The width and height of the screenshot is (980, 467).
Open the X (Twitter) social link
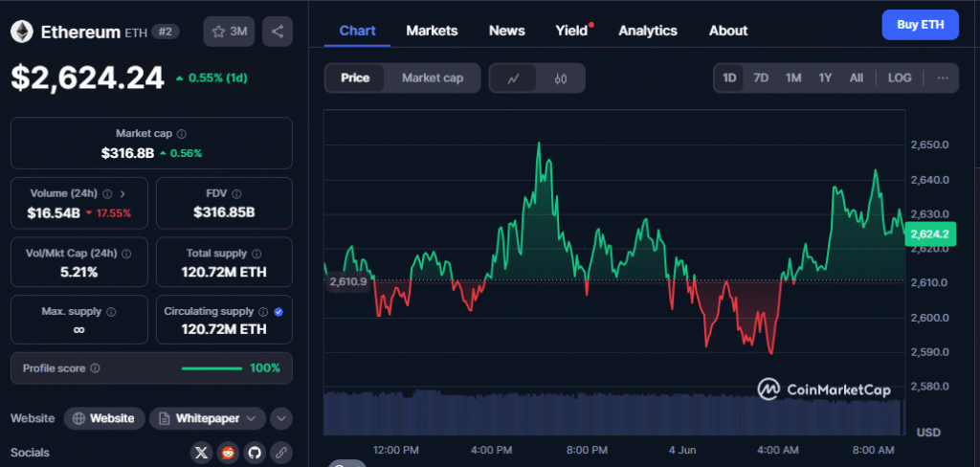[201, 452]
